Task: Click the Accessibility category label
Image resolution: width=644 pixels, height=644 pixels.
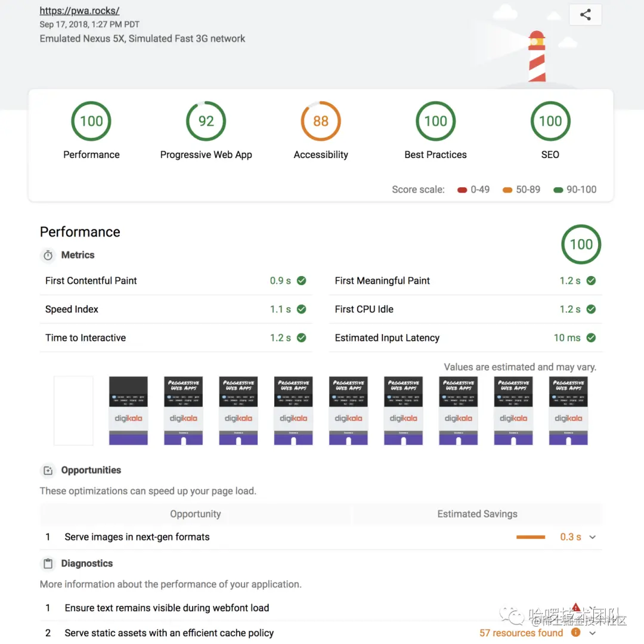Action: point(321,155)
